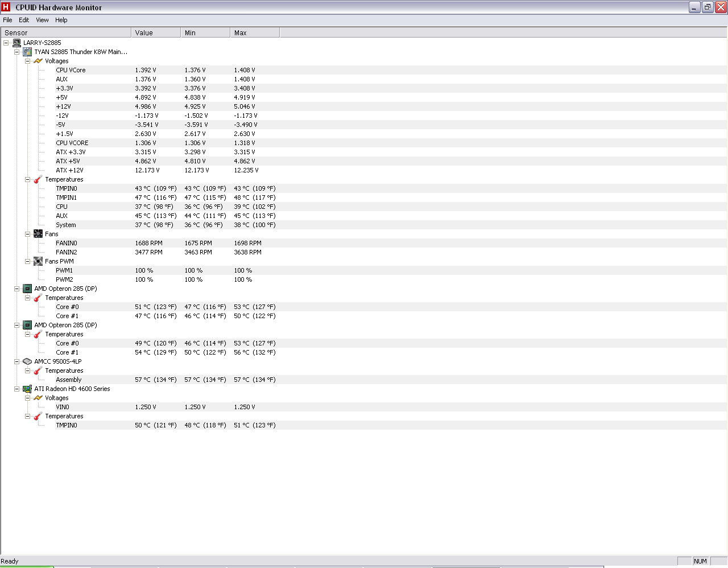The width and height of the screenshot is (728, 568).
Task: Click thermometer icon above TMPIN0 50 °C row
Action: [x=38, y=416]
